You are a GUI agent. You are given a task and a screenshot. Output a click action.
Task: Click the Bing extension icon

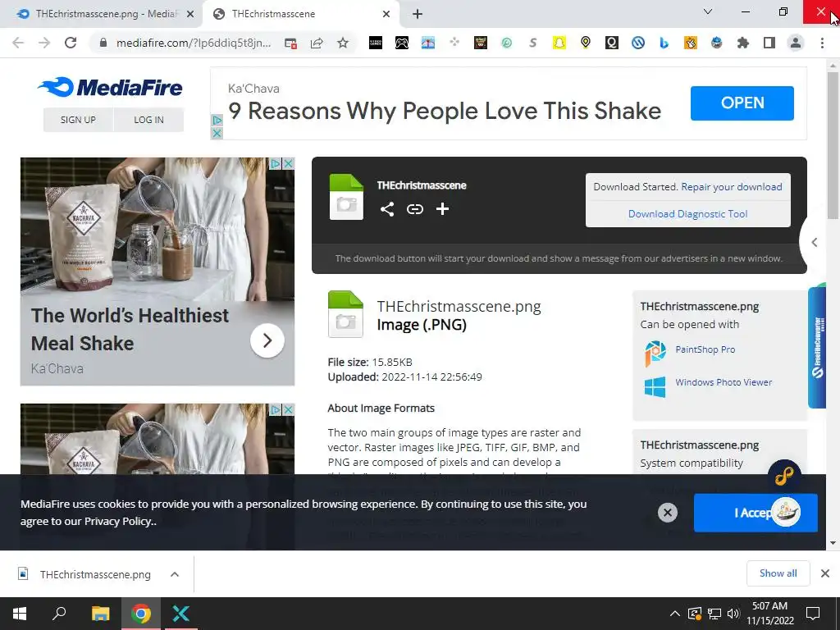point(664,43)
